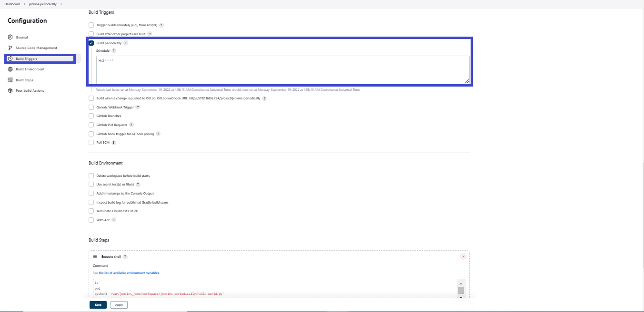This screenshot has width=644, height=312.
Task: Check Delete workspace before build starts
Action: (x=91, y=175)
